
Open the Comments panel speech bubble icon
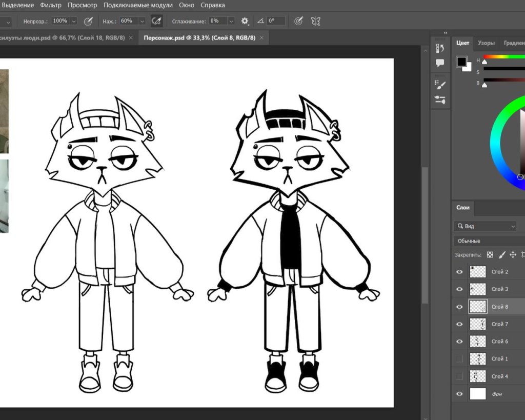[x=440, y=63]
